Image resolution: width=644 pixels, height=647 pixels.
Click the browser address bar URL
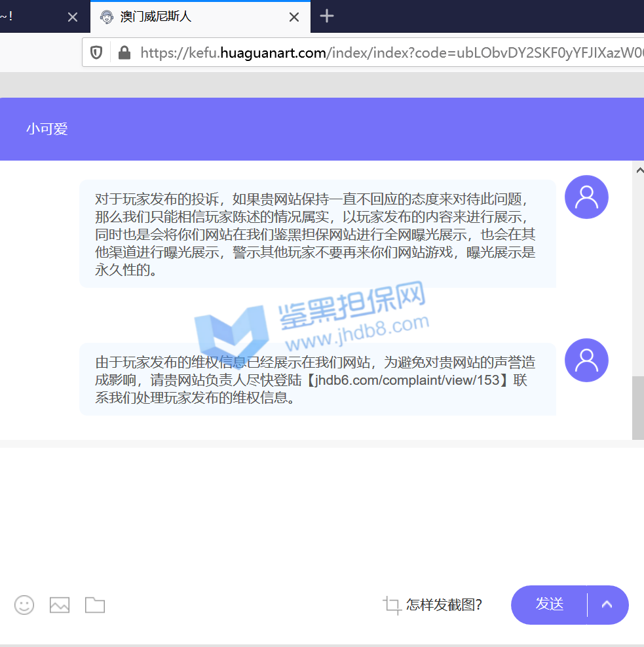[x=387, y=52]
